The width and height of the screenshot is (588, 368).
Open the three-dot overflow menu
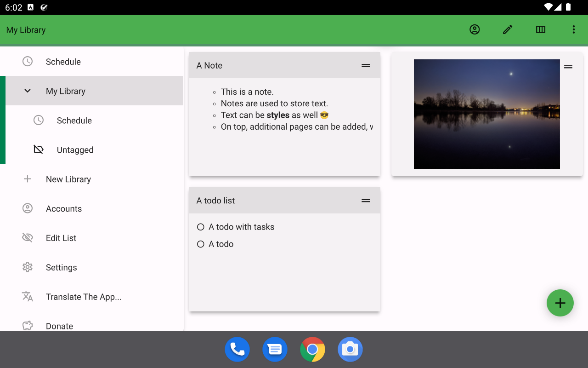tap(574, 29)
